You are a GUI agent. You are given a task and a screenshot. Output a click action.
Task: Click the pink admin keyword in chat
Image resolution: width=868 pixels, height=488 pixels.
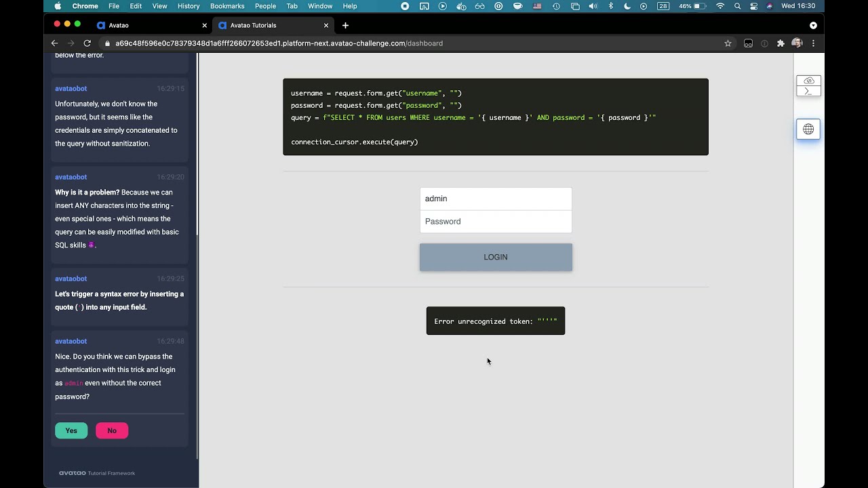point(74,384)
